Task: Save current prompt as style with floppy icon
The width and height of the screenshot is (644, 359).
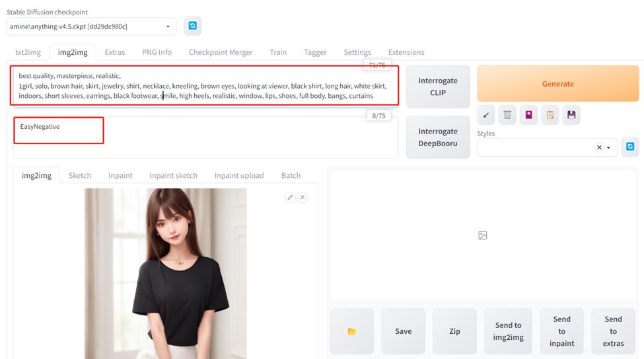Action: 571,115
